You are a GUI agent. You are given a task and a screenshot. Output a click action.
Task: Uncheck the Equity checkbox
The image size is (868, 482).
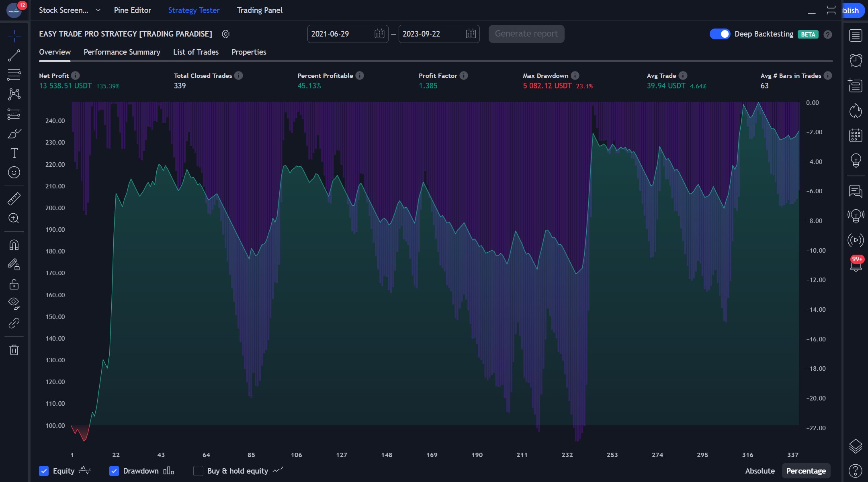click(x=44, y=471)
